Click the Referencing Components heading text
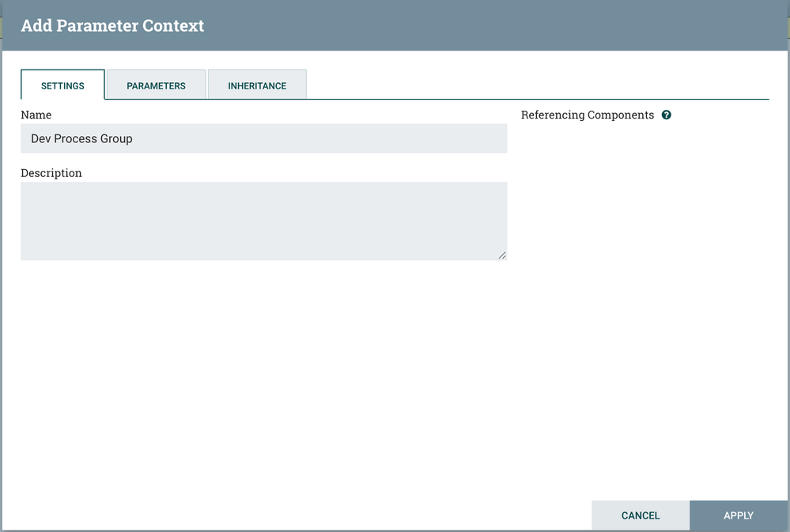This screenshot has width=790, height=532. (x=588, y=115)
